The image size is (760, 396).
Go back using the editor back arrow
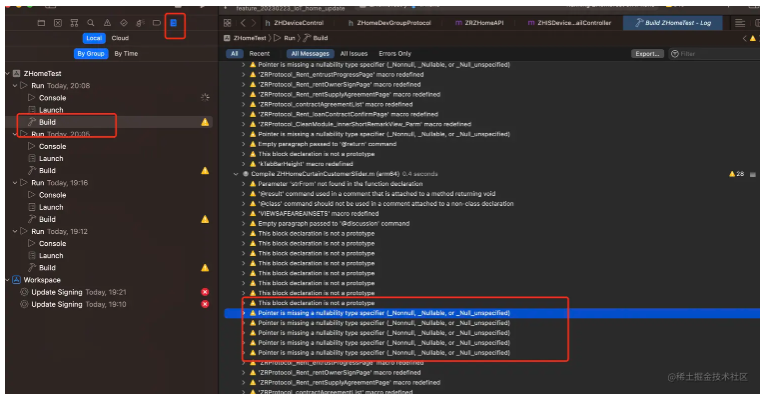(x=243, y=23)
